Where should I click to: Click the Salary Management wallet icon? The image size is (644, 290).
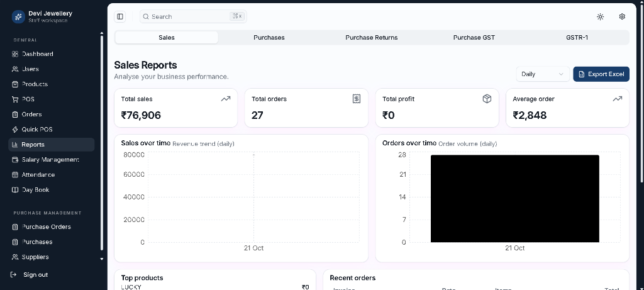[x=15, y=159]
